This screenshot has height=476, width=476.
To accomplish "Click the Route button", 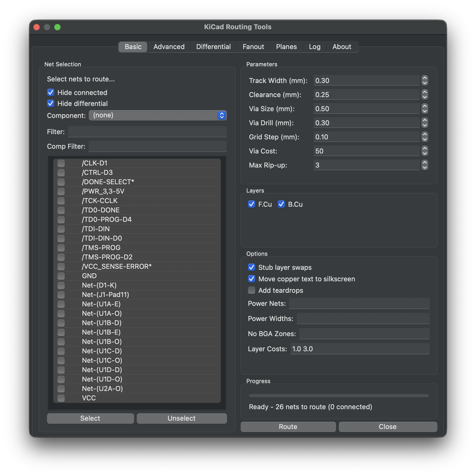I will 288,427.
